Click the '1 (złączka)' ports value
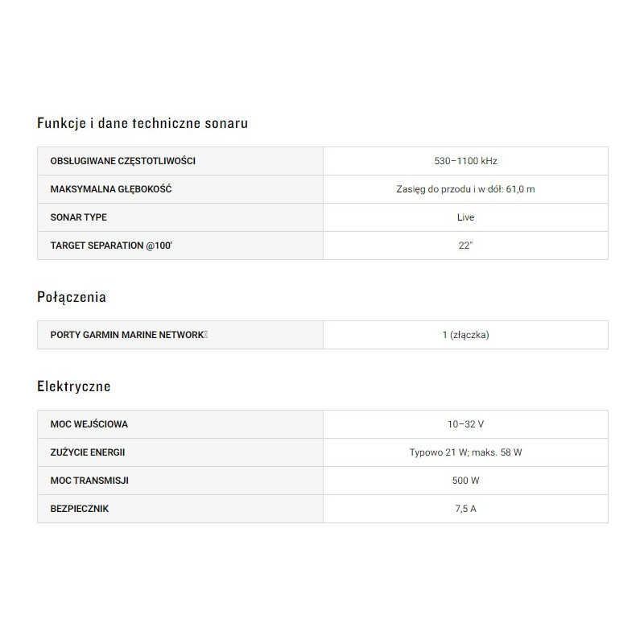 (x=465, y=335)
